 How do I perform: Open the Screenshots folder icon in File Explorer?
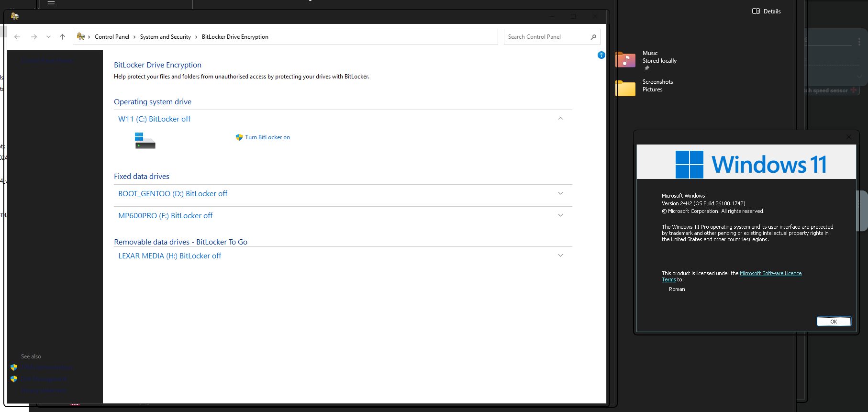tap(625, 88)
